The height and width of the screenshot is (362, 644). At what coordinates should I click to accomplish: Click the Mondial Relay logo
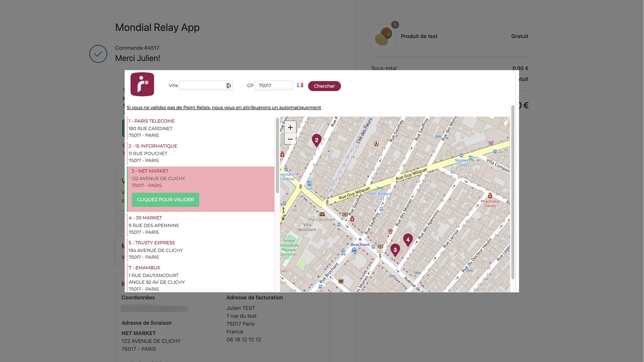tap(142, 84)
